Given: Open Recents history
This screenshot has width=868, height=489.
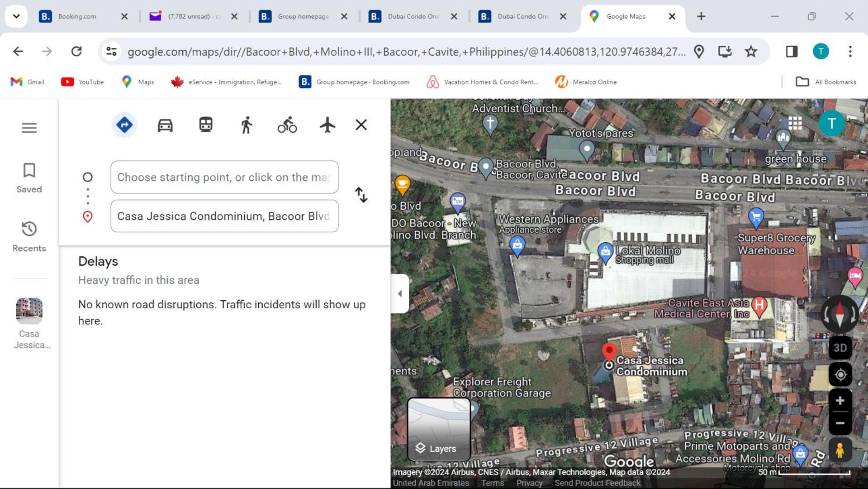Looking at the screenshot, I should (29, 236).
